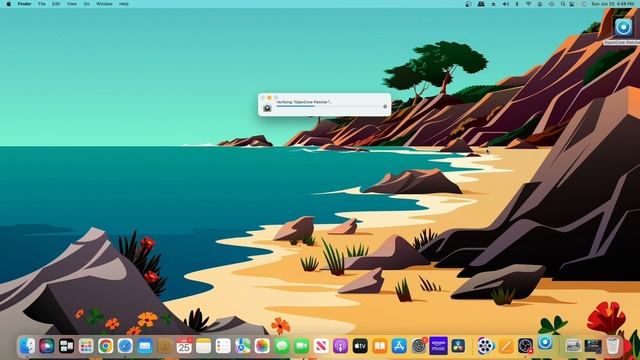The width and height of the screenshot is (640, 360).
Task: Open Messages from the dock
Action: click(282, 346)
